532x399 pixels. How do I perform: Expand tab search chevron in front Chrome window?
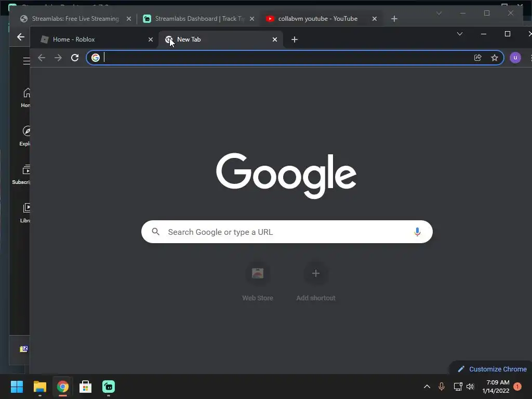click(460, 34)
